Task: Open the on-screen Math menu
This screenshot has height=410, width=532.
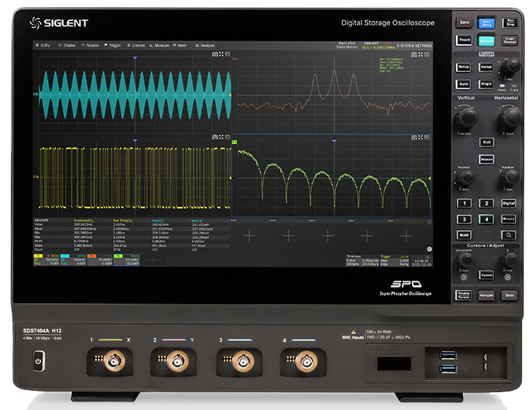Action: pyautogui.click(x=180, y=45)
